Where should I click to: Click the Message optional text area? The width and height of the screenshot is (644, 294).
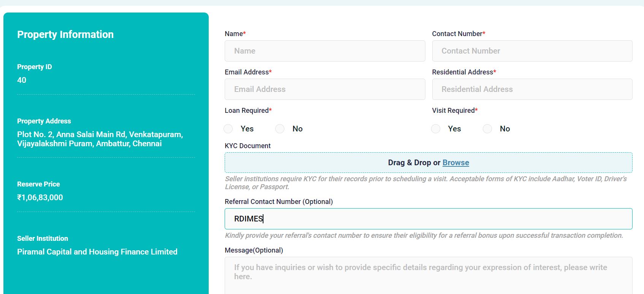[x=428, y=275]
